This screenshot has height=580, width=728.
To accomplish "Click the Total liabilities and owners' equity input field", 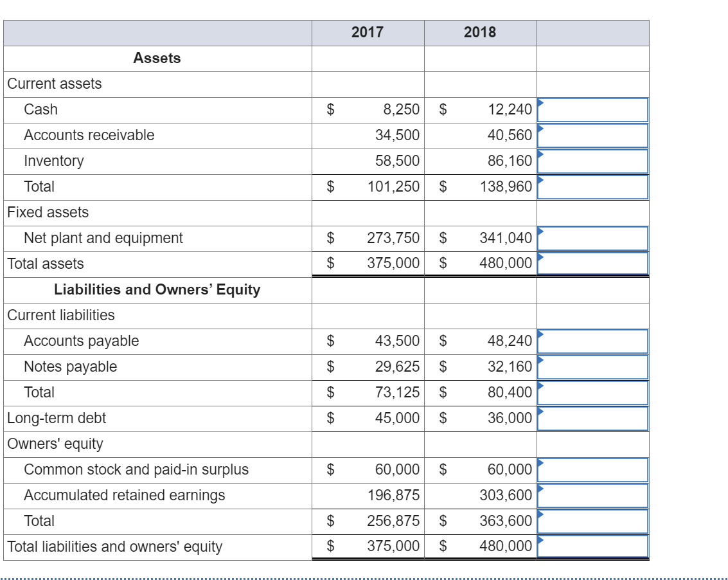I will pos(592,547).
